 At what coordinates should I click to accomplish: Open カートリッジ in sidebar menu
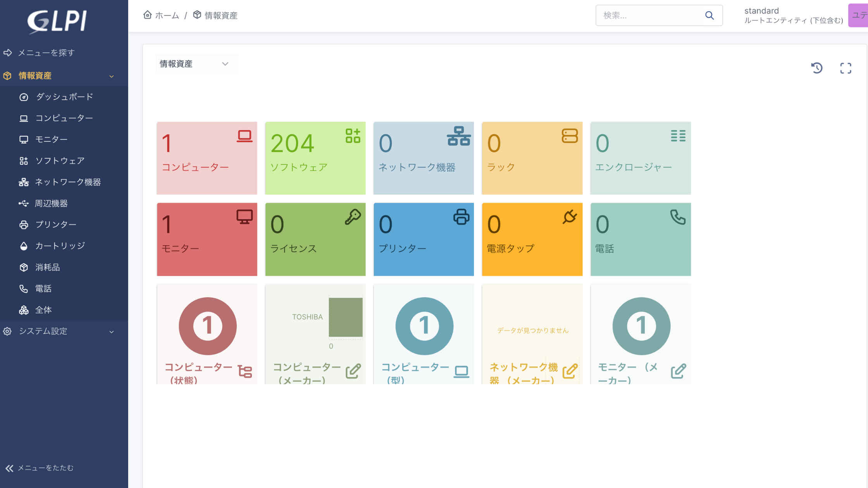pos(64,246)
